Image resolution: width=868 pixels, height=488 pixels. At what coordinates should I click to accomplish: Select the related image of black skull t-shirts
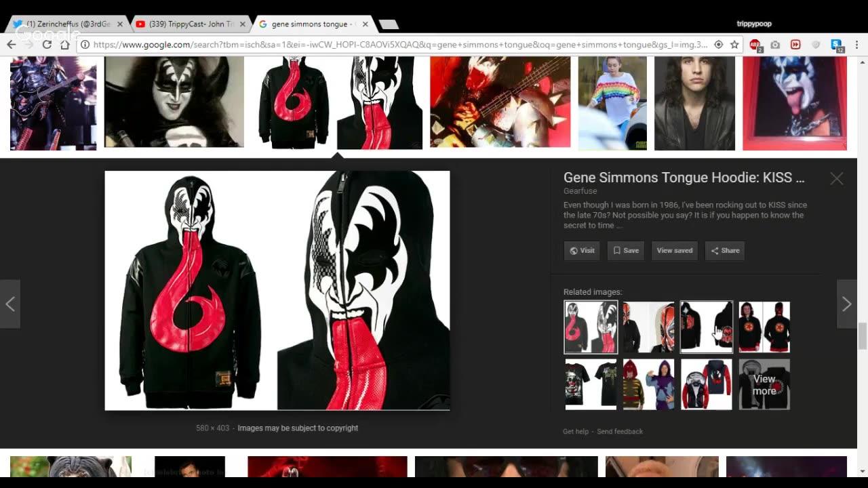pyautogui.click(x=591, y=384)
